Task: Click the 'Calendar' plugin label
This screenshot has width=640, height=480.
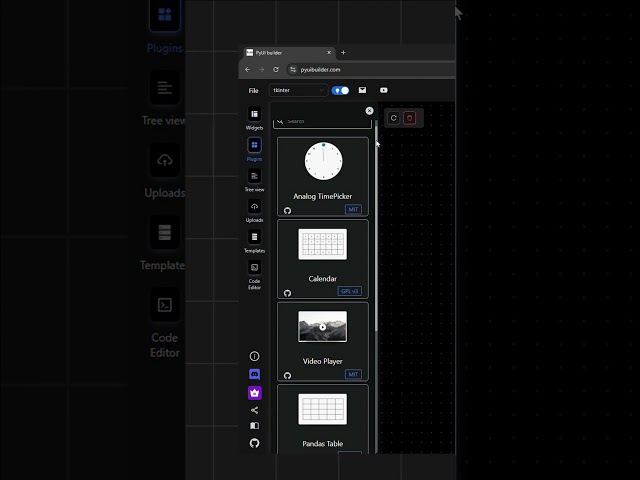Action: (322, 279)
